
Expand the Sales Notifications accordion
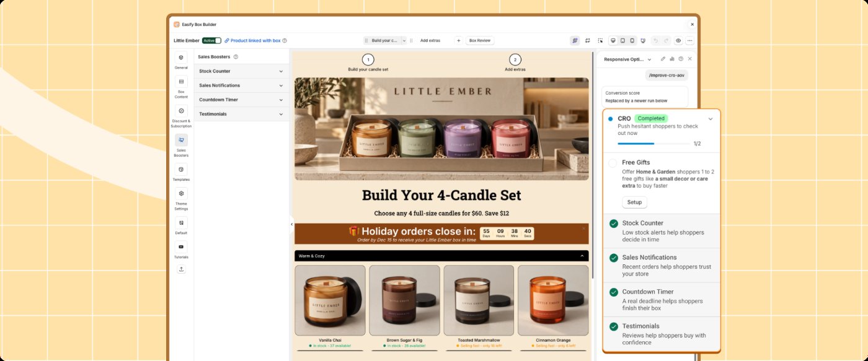[241, 85]
